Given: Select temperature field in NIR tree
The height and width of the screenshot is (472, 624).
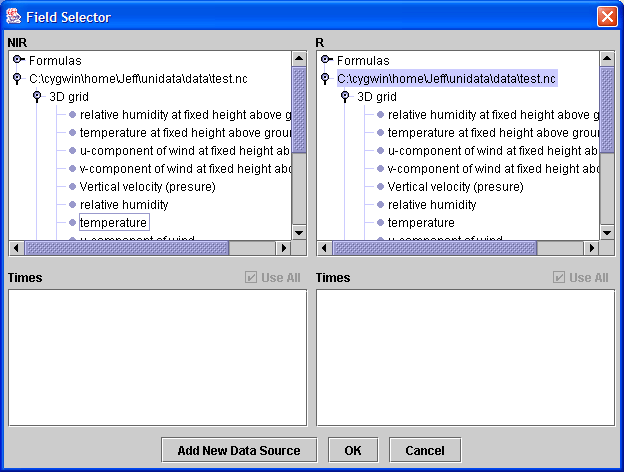Looking at the screenshot, I should pyautogui.click(x=114, y=222).
